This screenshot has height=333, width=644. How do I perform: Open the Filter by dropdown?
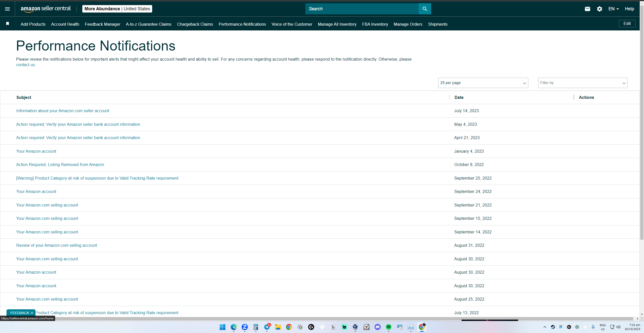583,83
